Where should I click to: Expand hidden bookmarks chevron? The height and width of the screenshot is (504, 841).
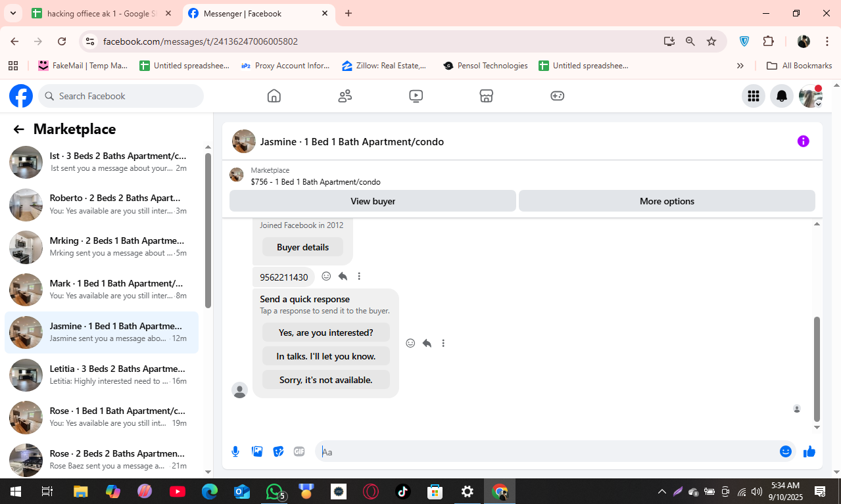coord(740,66)
